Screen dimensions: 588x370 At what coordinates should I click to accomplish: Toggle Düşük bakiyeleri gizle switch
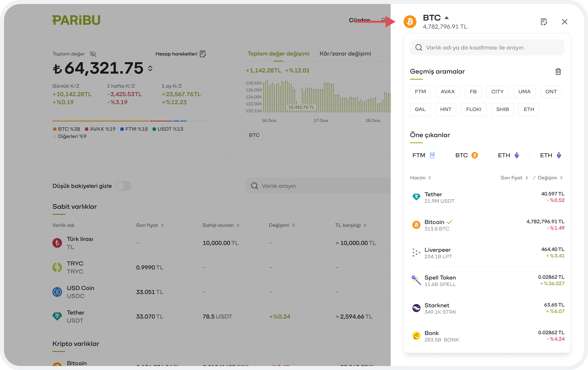coord(123,186)
